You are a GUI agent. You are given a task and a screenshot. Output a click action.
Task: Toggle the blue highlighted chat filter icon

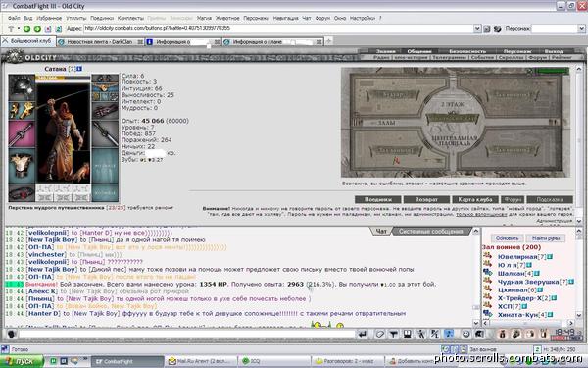[x=449, y=334]
